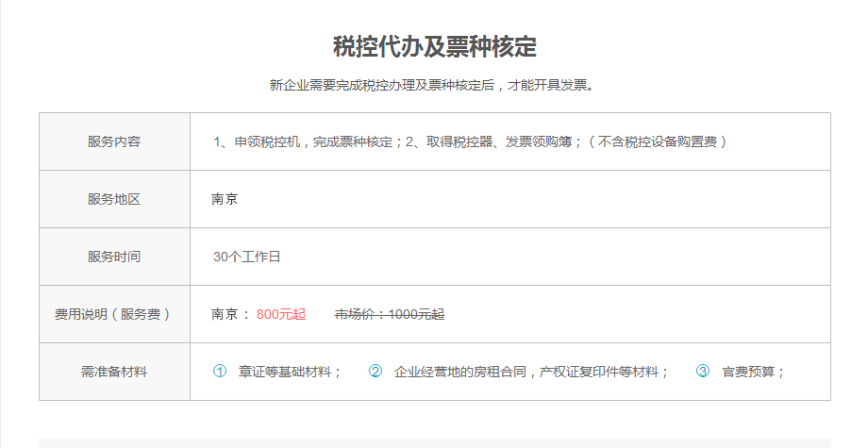Select the 服务地区 row header
Screen dimensions: 868x448
(114, 199)
